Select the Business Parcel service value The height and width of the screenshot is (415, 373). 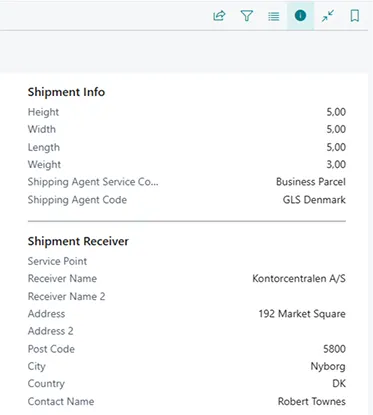[x=311, y=182]
